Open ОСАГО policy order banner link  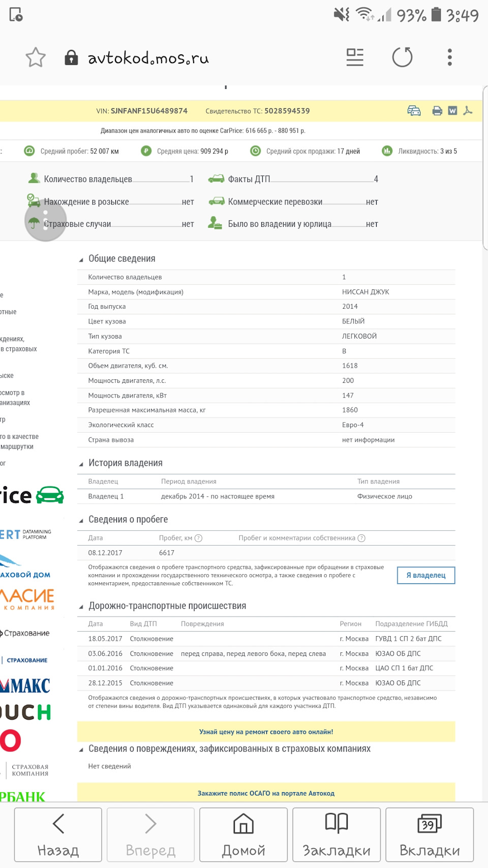coord(266,793)
